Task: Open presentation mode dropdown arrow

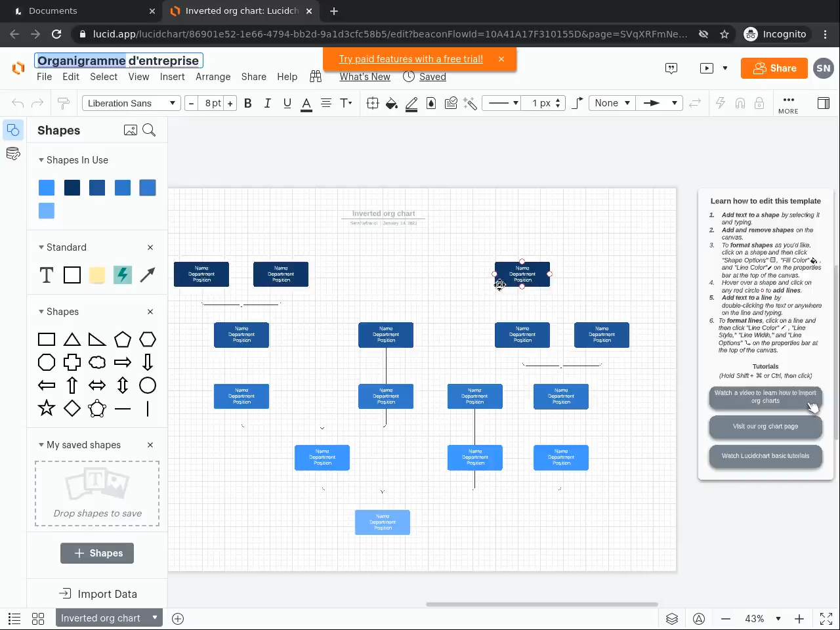Action: [x=725, y=68]
